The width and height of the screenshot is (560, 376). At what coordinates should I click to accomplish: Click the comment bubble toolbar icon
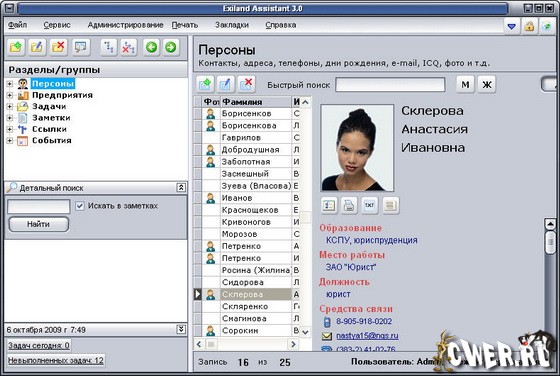click(x=81, y=47)
